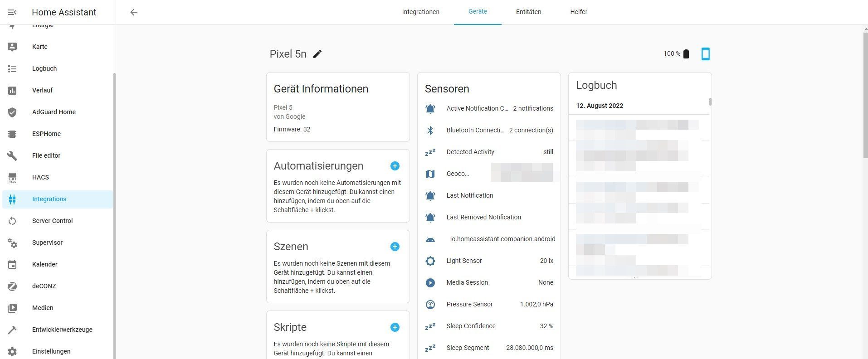868x359 pixels.
Task: Click the 2 connection(s) value
Action: tap(531, 130)
